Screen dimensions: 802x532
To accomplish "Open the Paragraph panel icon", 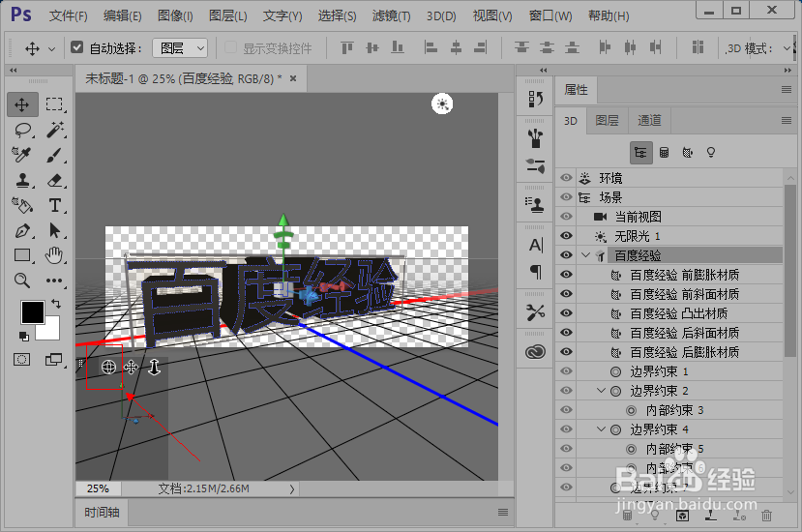I will [536, 272].
